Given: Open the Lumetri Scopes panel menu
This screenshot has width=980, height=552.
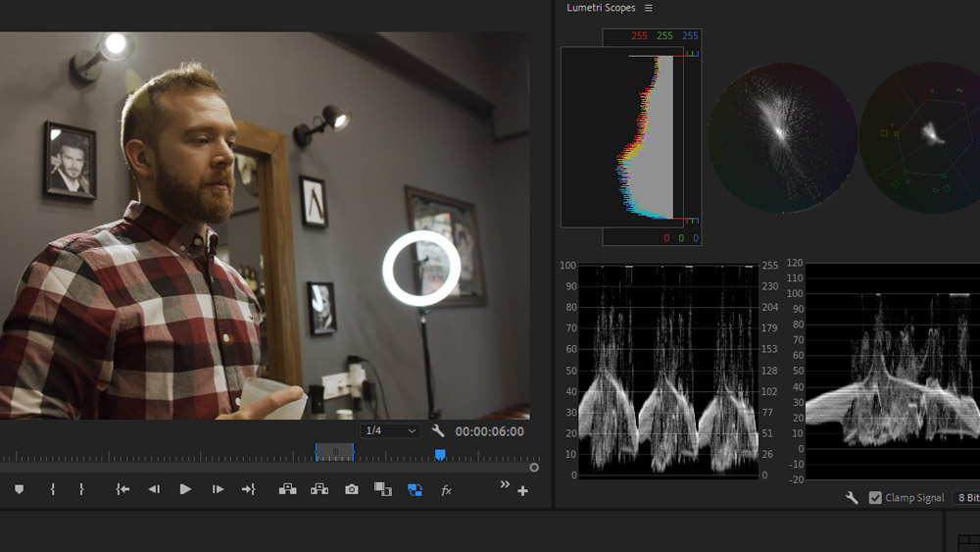Looking at the screenshot, I should 649,8.
